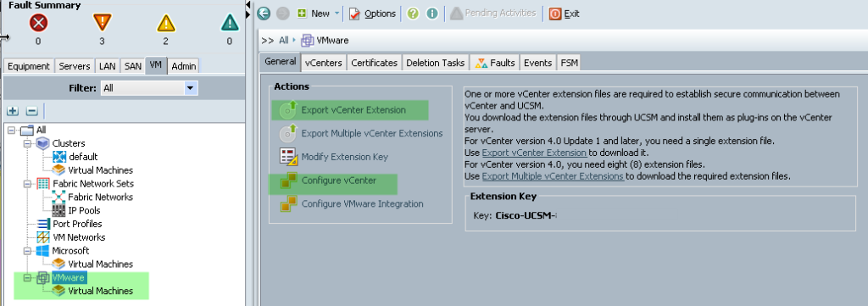
Task: Click the critical faults red X icon
Action: click(38, 23)
